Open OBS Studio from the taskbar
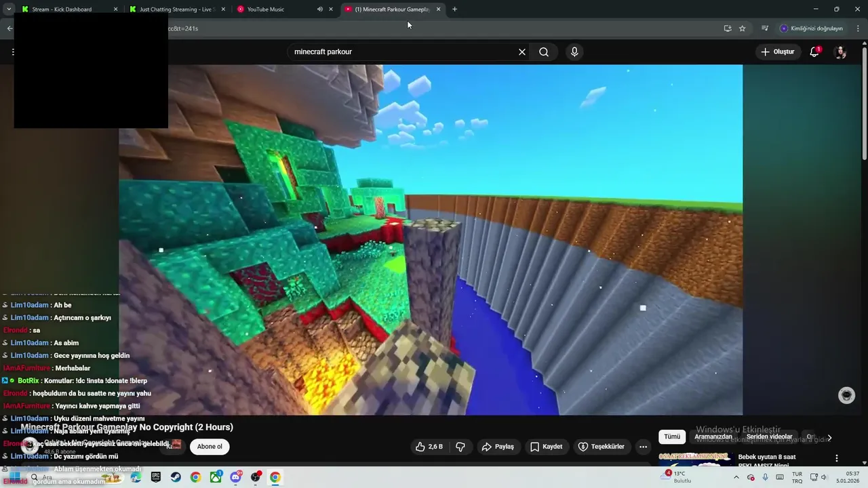868x488 pixels. pos(256,477)
